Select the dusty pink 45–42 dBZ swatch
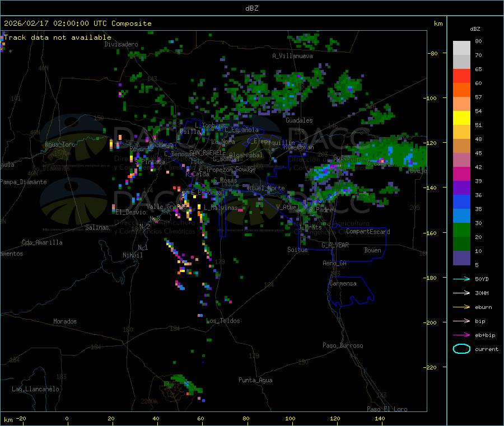 (461, 160)
